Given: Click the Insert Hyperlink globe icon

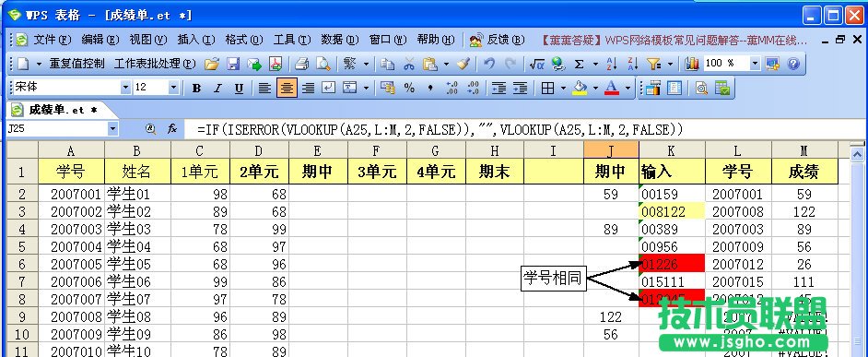Looking at the screenshot, I should (x=558, y=64).
